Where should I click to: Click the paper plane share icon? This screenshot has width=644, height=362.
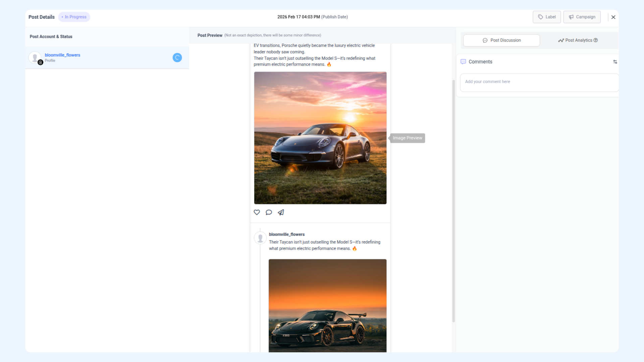coord(281,212)
